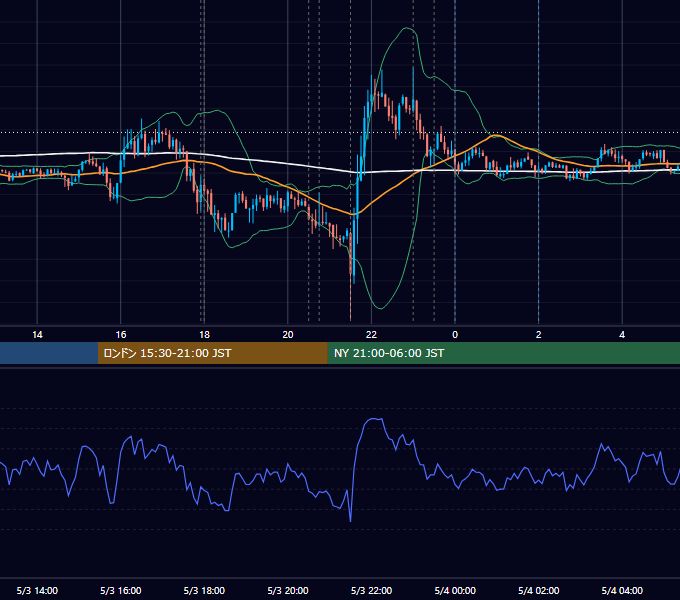Click the ロンドン 15:30-21:00 JST session bar

(212, 353)
